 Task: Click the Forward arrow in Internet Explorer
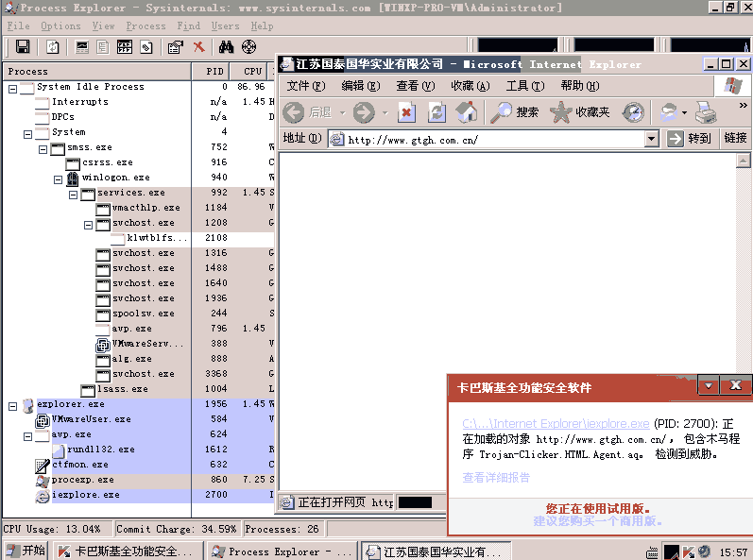tap(364, 112)
